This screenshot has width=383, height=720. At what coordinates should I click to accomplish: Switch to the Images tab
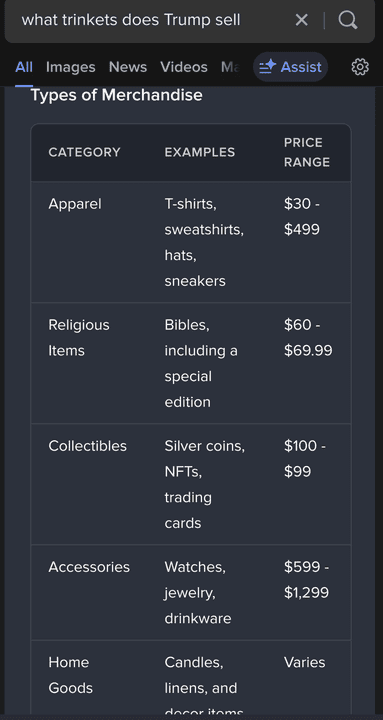71,67
